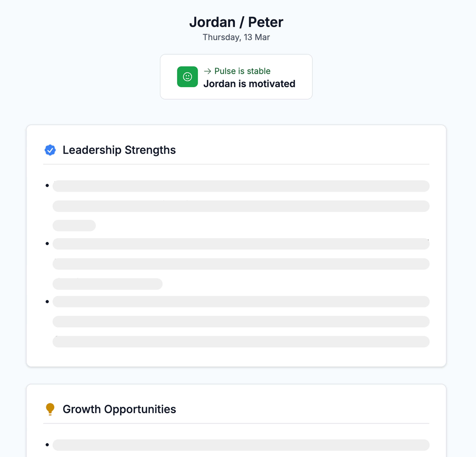
Task: Click the Growth Opportunities heading
Action: pyautogui.click(x=119, y=409)
